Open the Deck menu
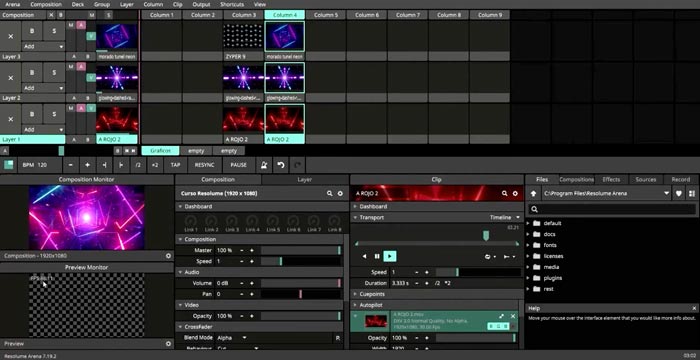Image resolution: width=700 pixels, height=360 pixels. point(78,4)
